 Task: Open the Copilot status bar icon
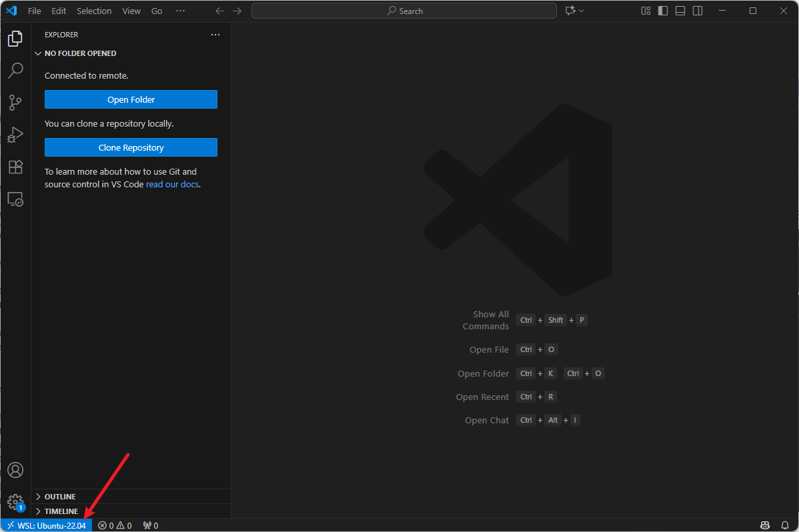click(x=765, y=525)
